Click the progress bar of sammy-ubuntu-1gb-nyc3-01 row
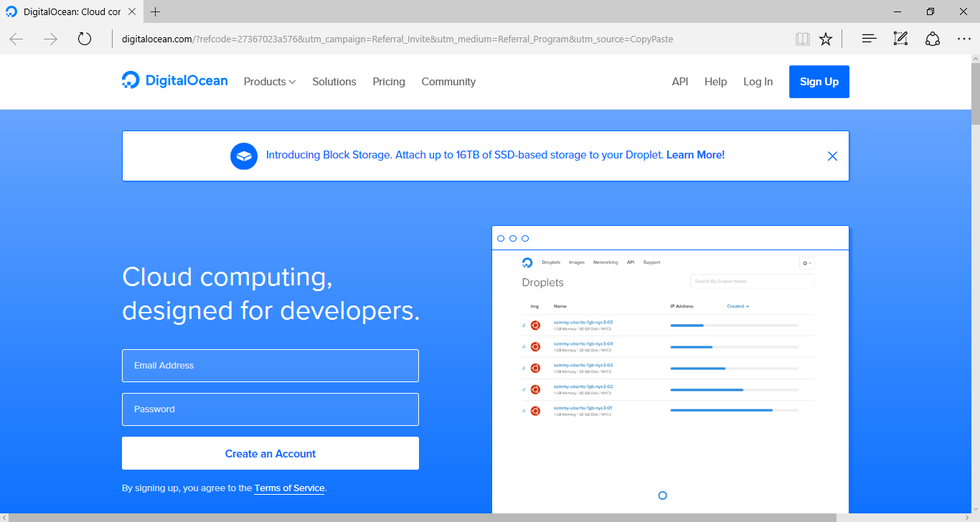Viewport: 980px width, 522px height. click(x=734, y=410)
